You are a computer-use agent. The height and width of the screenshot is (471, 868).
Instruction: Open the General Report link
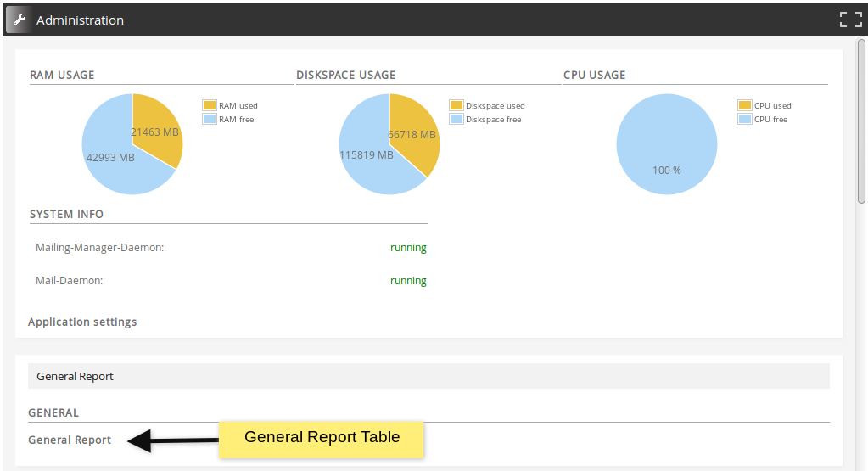pyautogui.click(x=70, y=440)
